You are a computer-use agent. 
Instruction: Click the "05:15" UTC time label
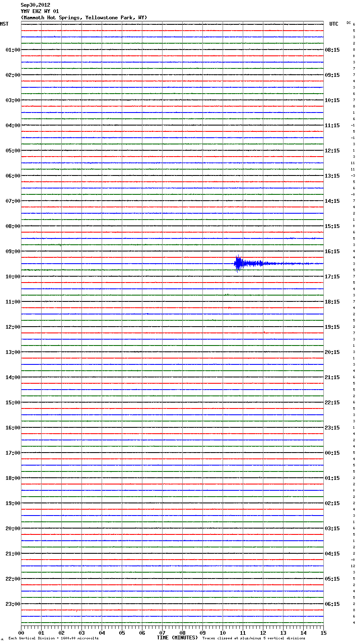pos(332,579)
